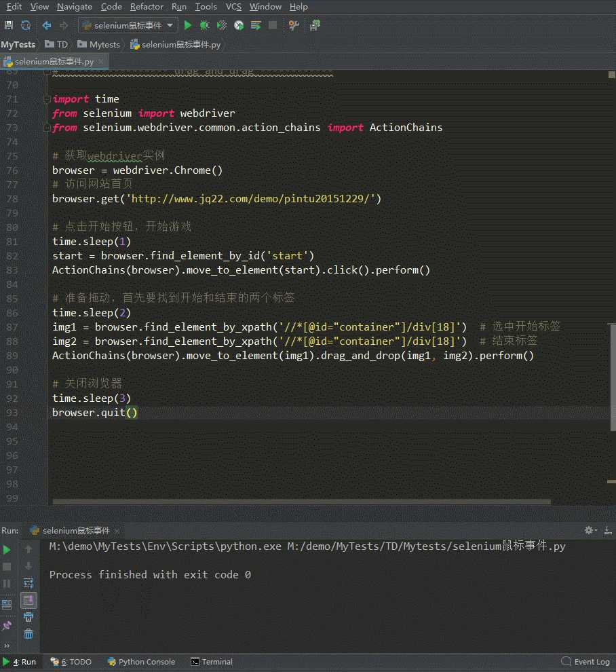This screenshot has height=672, width=616.
Task: Click the Debug bug icon in toolbar
Action: tap(204, 25)
